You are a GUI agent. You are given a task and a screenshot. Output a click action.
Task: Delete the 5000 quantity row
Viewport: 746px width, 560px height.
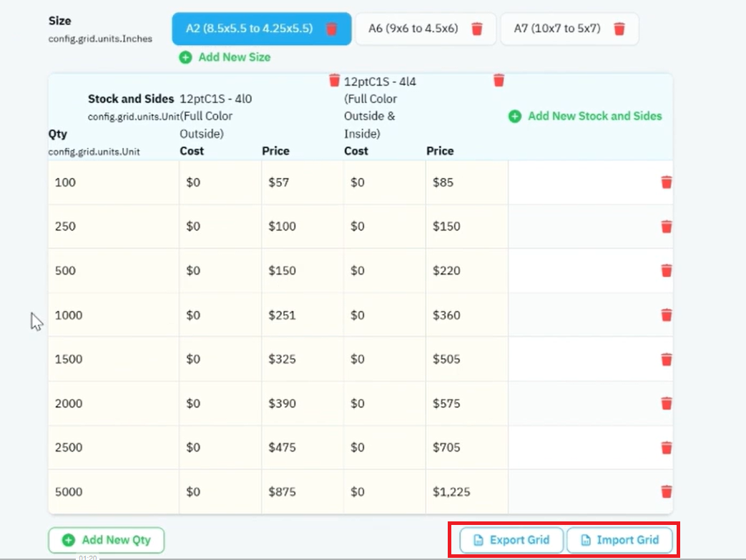point(667,491)
